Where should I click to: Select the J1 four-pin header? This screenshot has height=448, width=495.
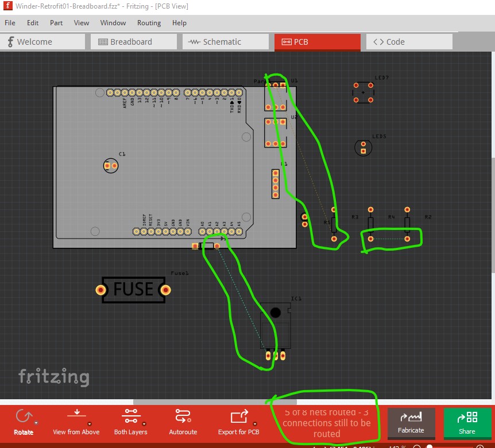click(x=275, y=184)
